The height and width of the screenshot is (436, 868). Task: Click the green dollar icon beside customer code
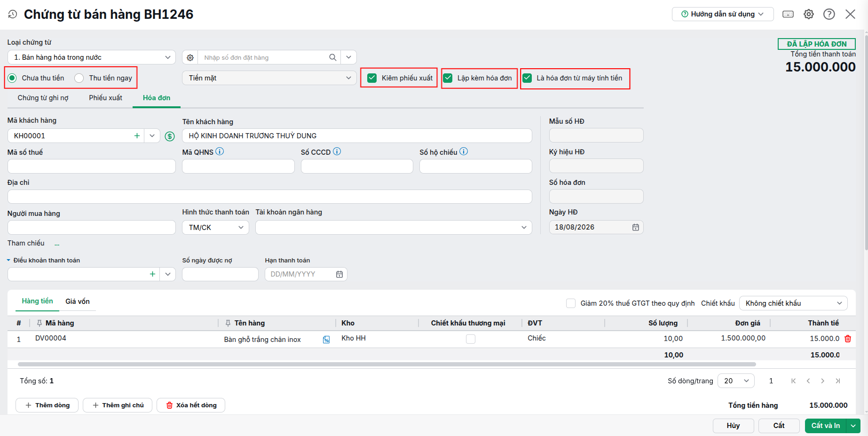tap(170, 136)
